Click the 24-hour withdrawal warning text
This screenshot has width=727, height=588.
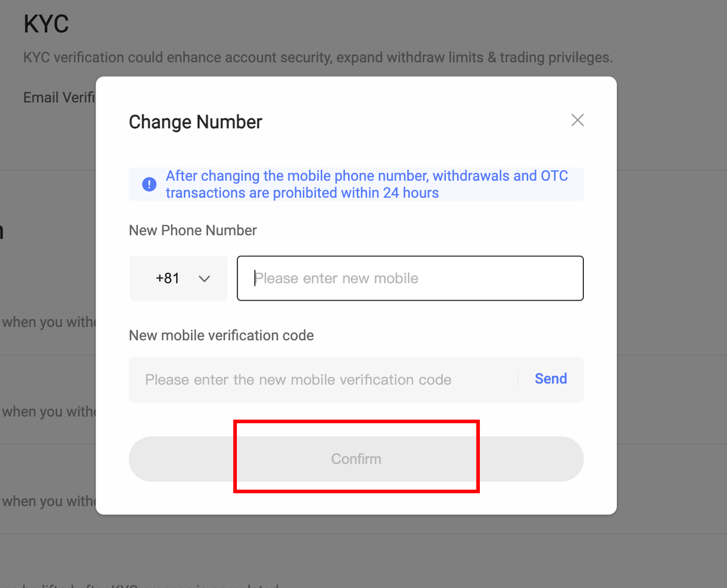tap(366, 184)
